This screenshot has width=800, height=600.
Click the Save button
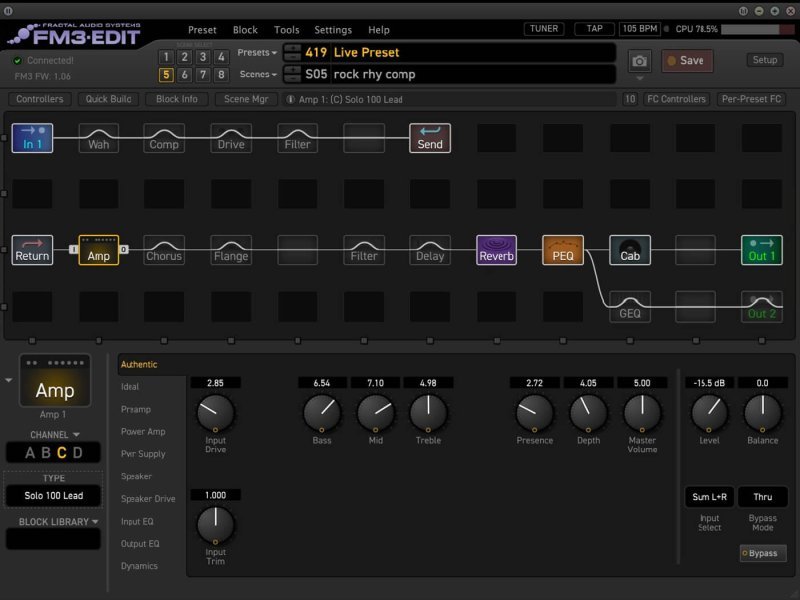(686, 61)
